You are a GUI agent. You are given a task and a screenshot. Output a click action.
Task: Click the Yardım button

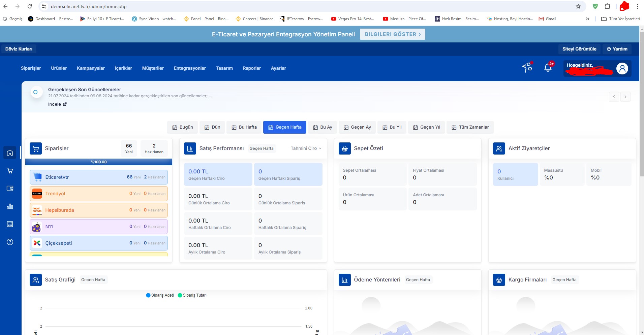click(617, 49)
